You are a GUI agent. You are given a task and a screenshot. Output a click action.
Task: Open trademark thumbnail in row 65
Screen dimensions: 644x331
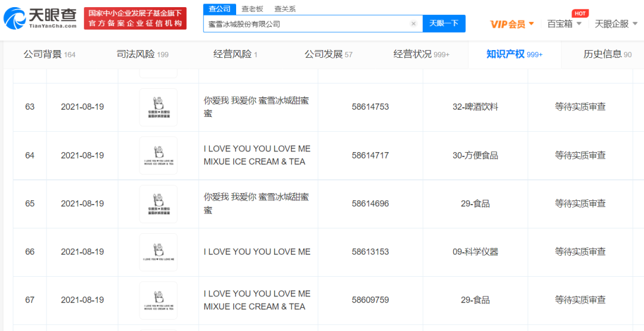[158, 204]
